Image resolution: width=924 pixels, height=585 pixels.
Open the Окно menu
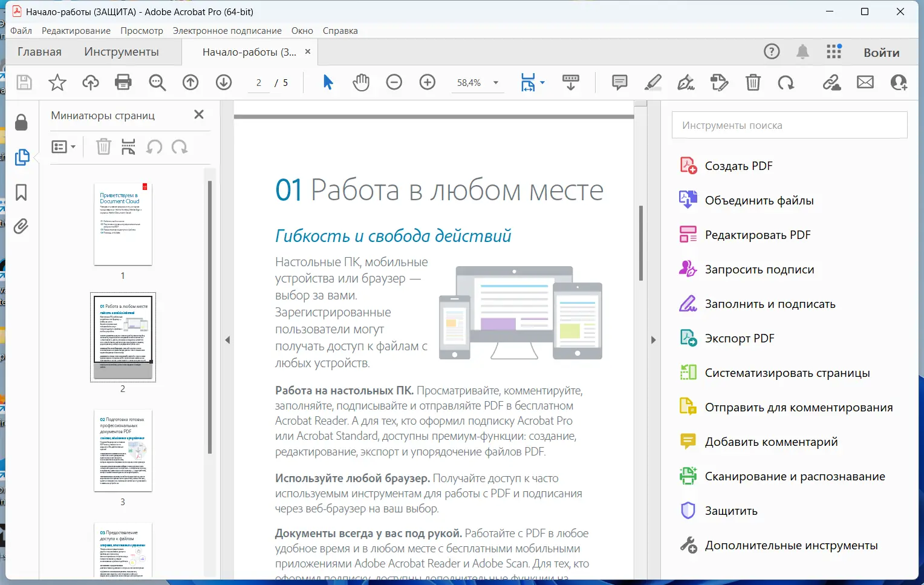pyautogui.click(x=302, y=31)
